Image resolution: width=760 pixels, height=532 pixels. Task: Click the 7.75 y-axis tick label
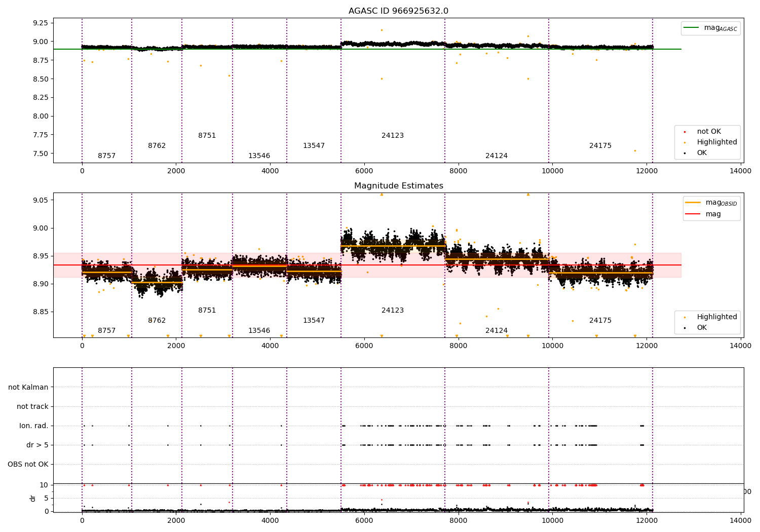41,135
